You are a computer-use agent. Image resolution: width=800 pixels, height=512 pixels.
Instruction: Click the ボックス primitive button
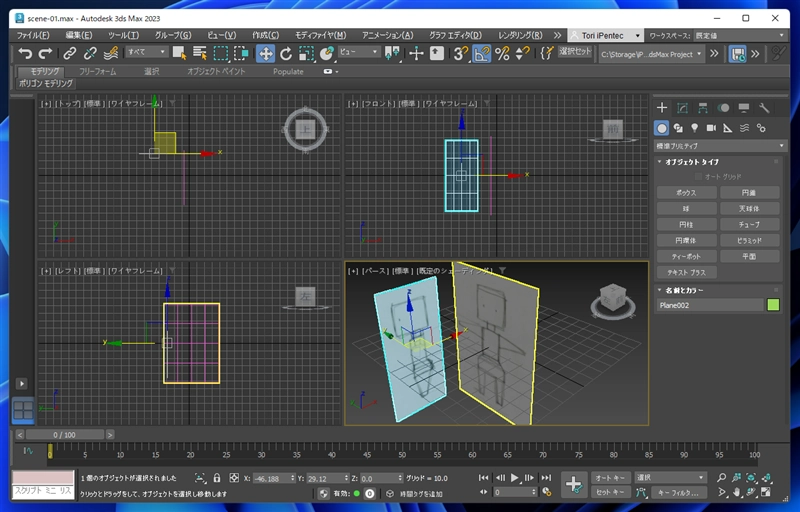pos(686,193)
